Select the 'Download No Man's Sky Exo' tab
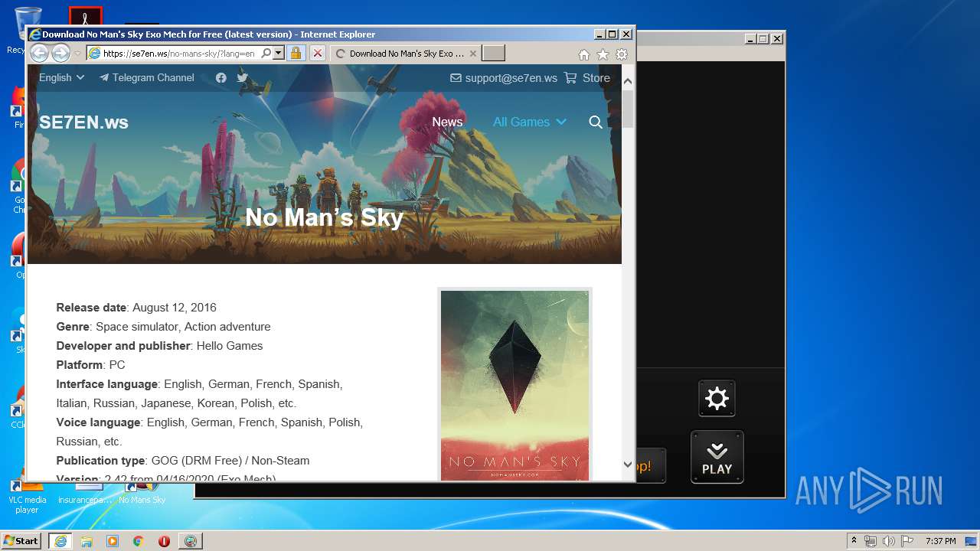 click(406, 54)
